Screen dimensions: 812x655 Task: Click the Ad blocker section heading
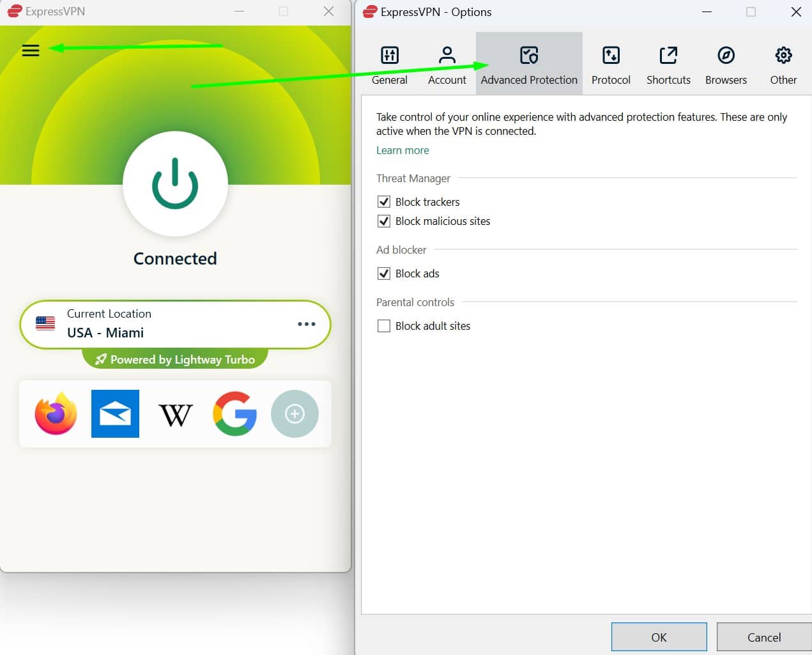pos(401,250)
